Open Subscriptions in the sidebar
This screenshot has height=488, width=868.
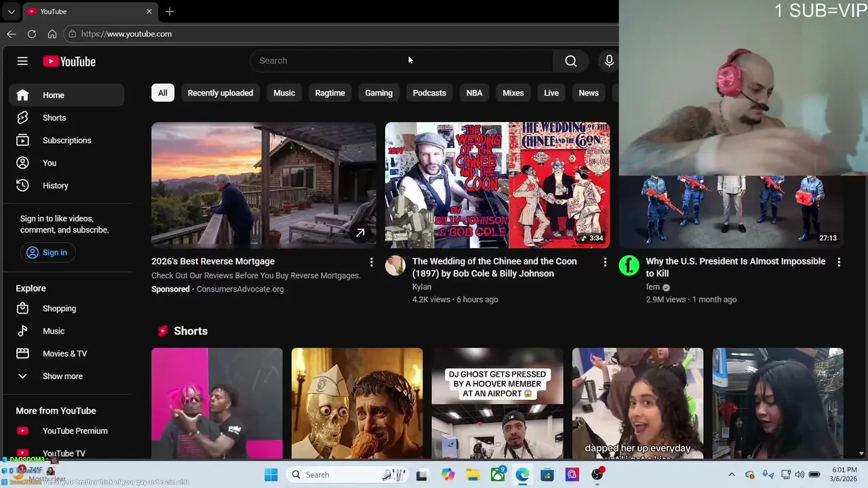pyautogui.click(x=66, y=140)
